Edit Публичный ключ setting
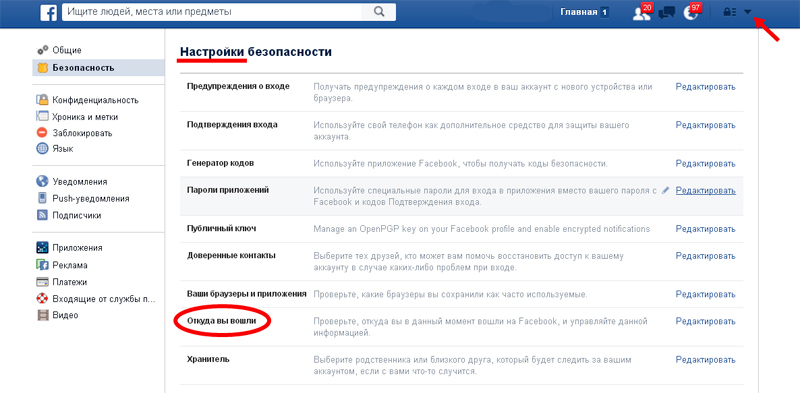The width and height of the screenshot is (800, 393). [x=706, y=229]
